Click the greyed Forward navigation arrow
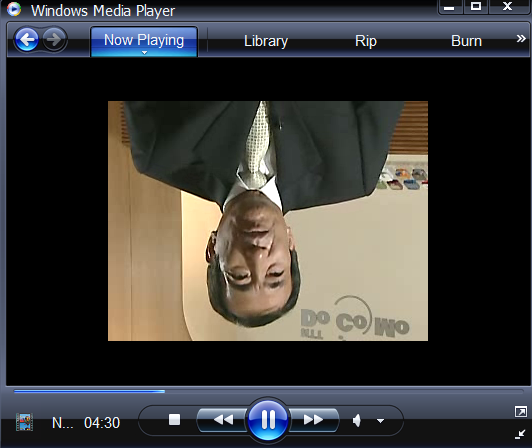This screenshot has height=448, width=532. click(54, 40)
